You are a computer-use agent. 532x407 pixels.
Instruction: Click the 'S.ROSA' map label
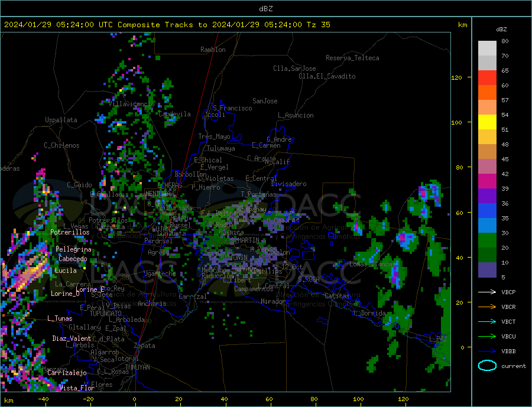point(309,279)
